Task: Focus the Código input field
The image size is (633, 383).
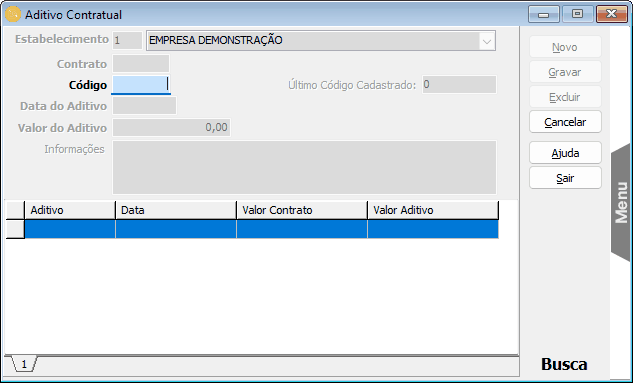Action: tap(141, 85)
